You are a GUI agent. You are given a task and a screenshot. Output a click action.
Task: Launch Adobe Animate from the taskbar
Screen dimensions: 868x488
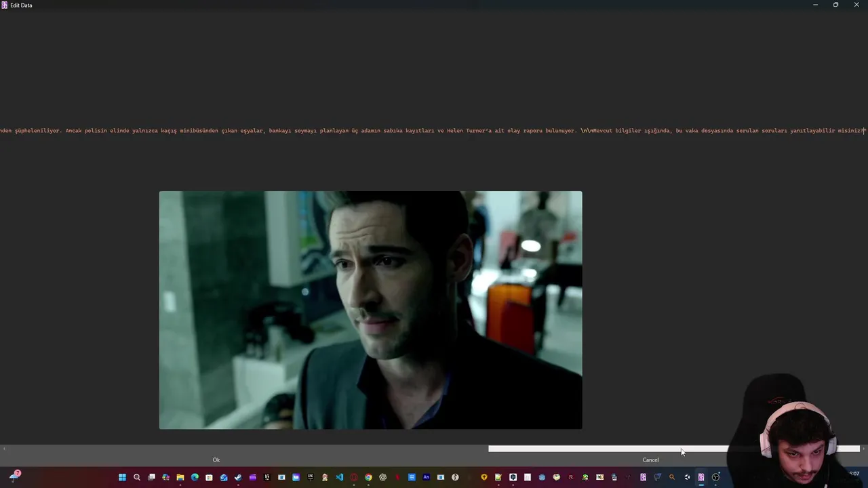pyautogui.click(x=426, y=477)
